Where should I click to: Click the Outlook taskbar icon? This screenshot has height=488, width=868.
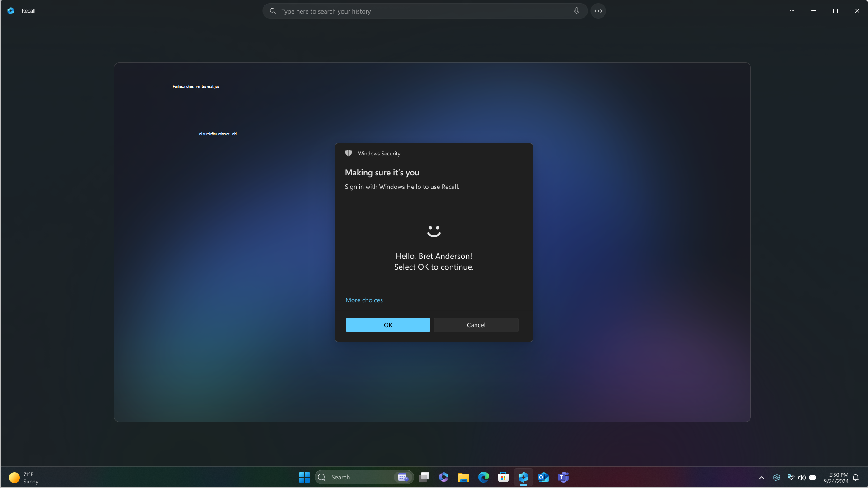pos(543,477)
